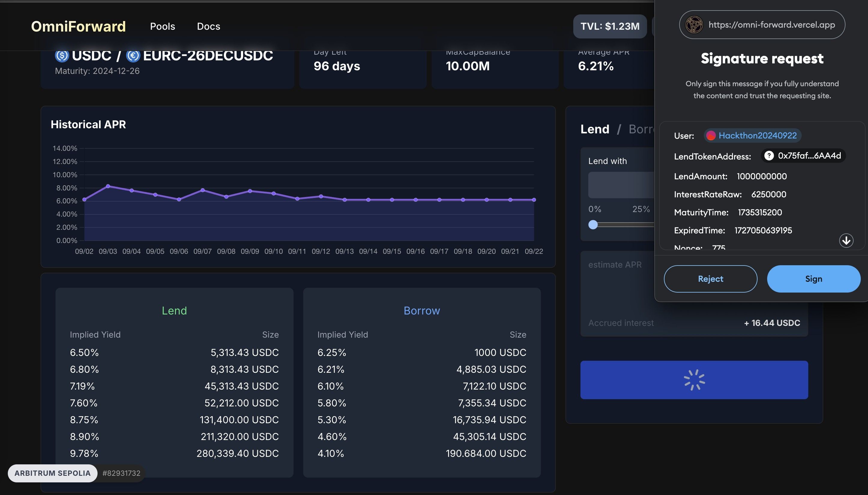Select the 5.30% borrow order row
Image resolution: width=868 pixels, height=495 pixels.
point(422,420)
